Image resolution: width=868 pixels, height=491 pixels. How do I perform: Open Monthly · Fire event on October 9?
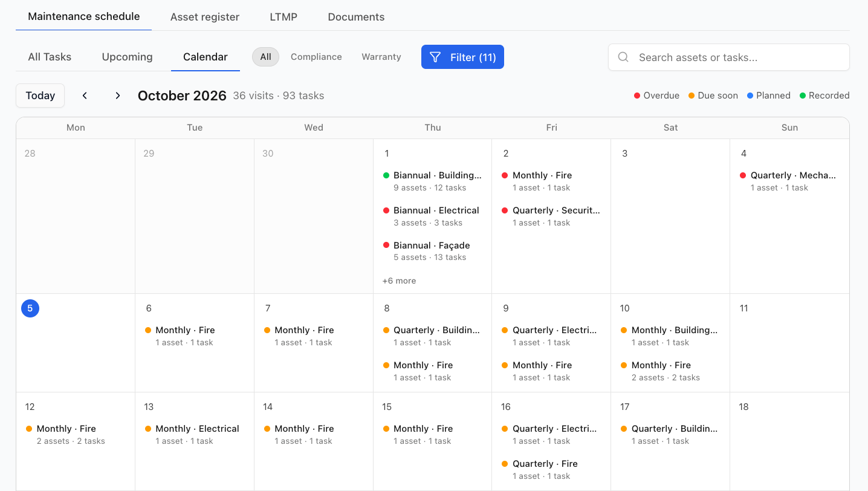551,371
